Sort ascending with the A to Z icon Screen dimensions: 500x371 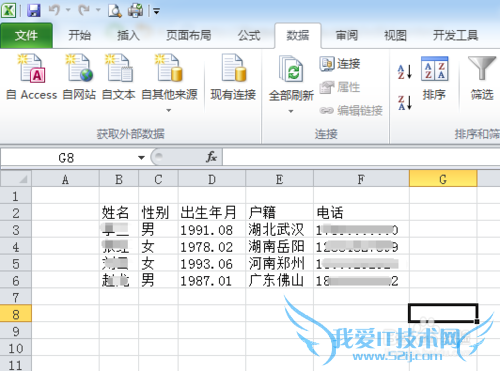[x=405, y=71]
